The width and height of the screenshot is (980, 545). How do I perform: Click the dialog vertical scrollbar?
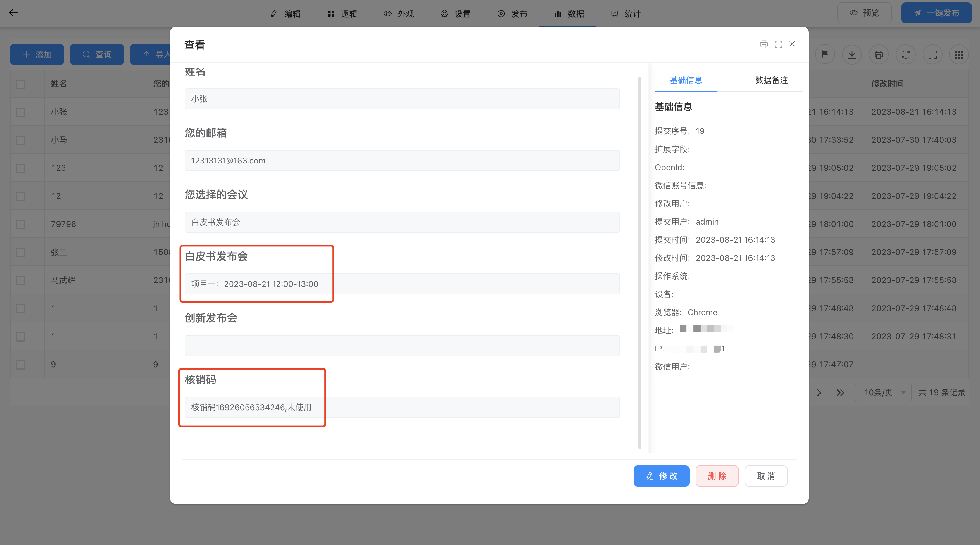click(x=639, y=263)
